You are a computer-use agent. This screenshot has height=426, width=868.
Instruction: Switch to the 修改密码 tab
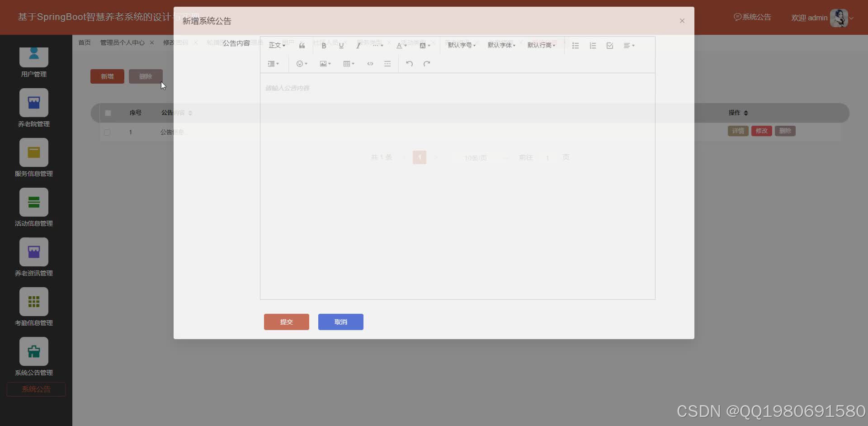175,43
